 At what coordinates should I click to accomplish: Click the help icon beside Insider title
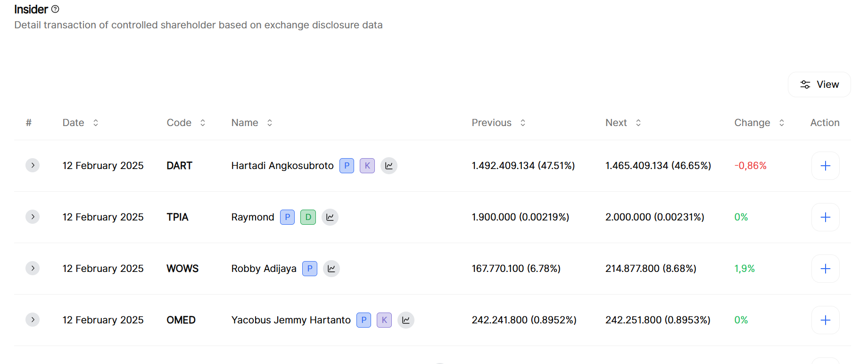point(55,9)
